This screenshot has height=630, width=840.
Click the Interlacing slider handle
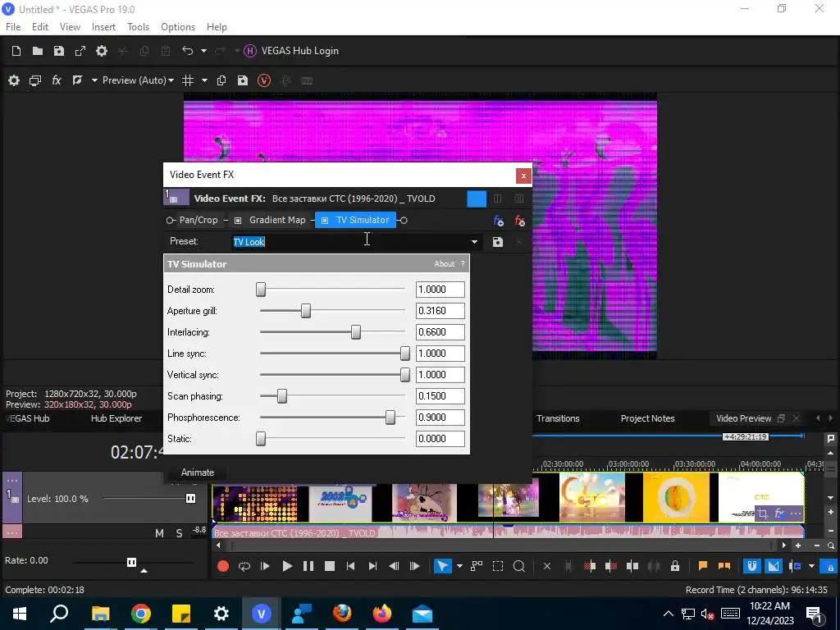(x=356, y=332)
